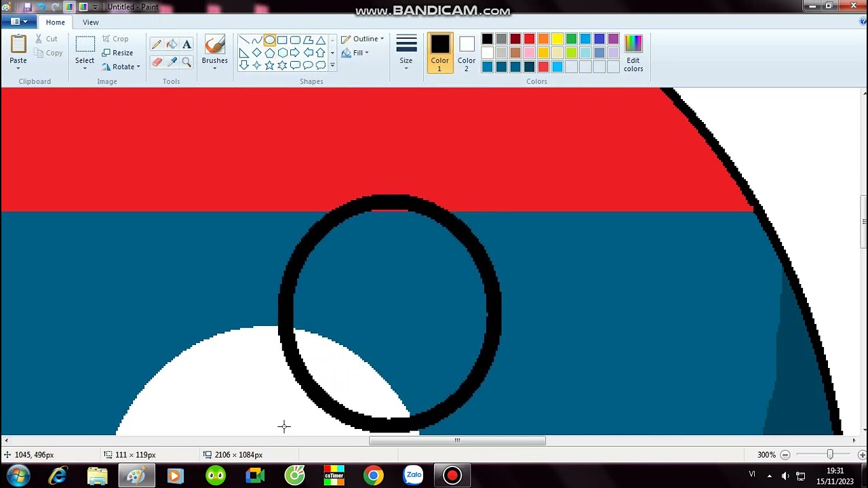Choose the Cloud callout shape
868x488 pixels.
[321, 66]
